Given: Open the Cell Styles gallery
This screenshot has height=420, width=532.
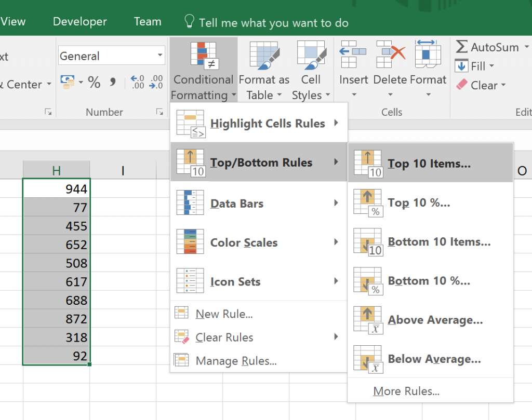Looking at the screenshot, I should tap(311, 70).
